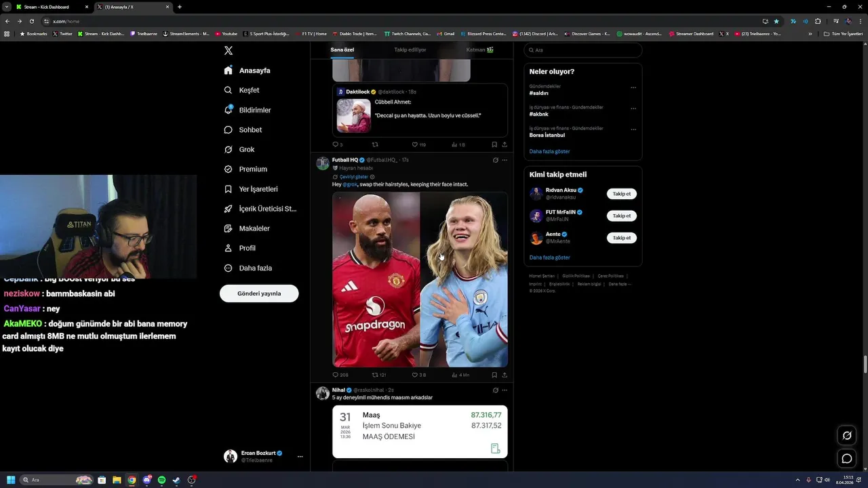The width and height of the screenshot is (868, 488).
Task: Open translation settings gear icon
Action: tap(372, 177)
